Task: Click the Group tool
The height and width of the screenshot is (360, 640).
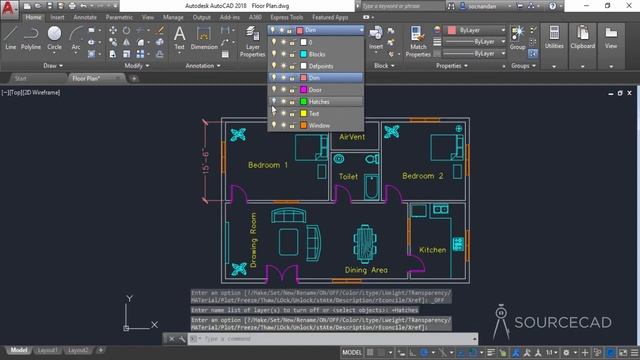Action: click(517, 38)
